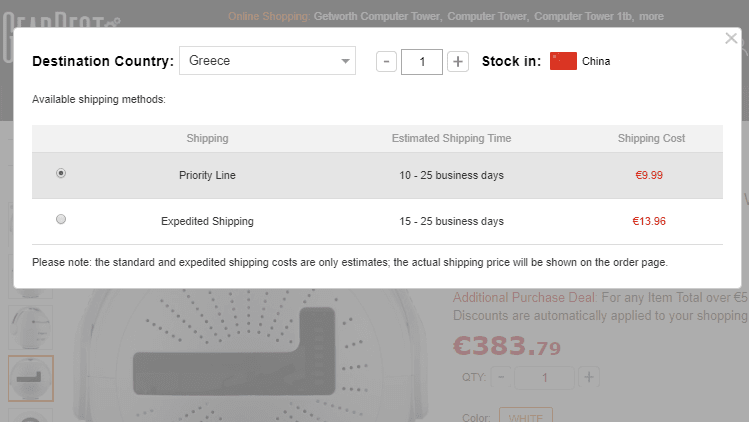Click the Priority Line shipping row label

tap(207, 175)
